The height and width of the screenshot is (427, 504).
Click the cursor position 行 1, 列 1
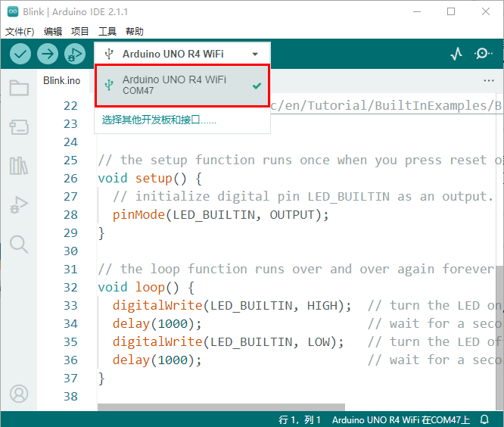300,419
